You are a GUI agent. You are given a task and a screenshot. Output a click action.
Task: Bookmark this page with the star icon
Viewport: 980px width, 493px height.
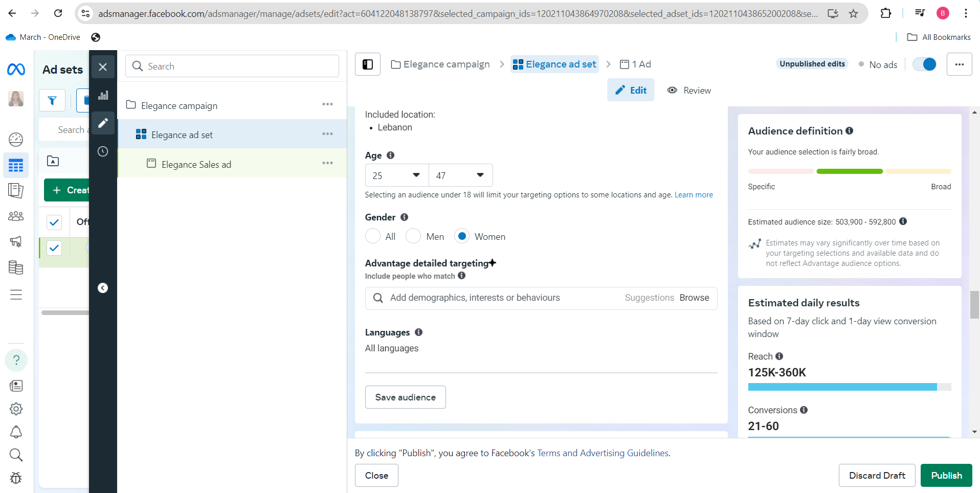(x=853, y=13)
